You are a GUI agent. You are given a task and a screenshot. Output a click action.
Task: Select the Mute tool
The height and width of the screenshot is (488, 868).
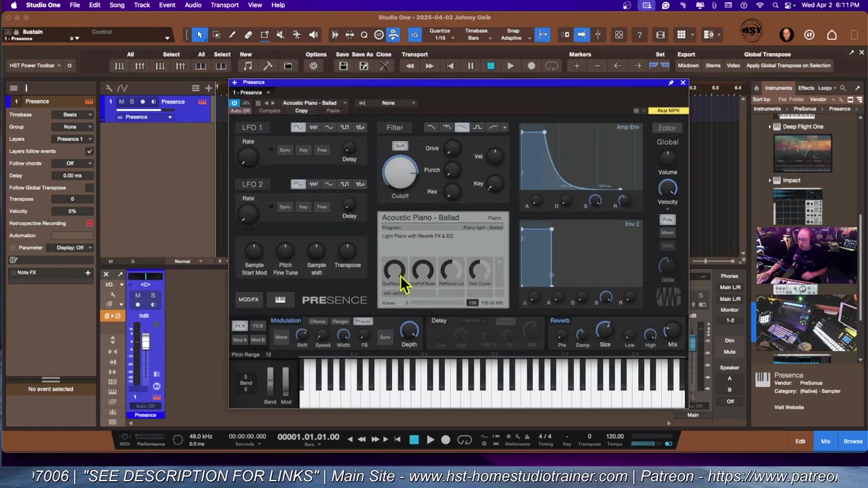[x=280, y=35]
